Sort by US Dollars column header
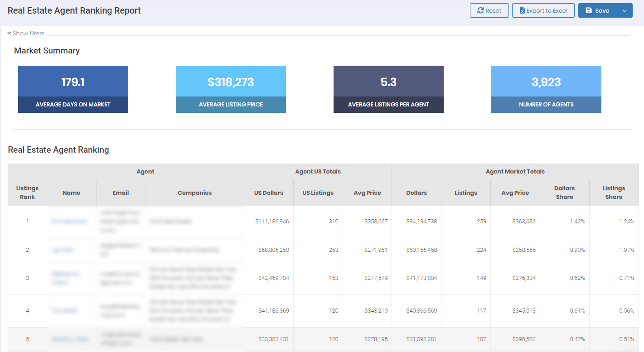This screenshot has width=644, height=352. pyautogui.click(x=269, y=193)
